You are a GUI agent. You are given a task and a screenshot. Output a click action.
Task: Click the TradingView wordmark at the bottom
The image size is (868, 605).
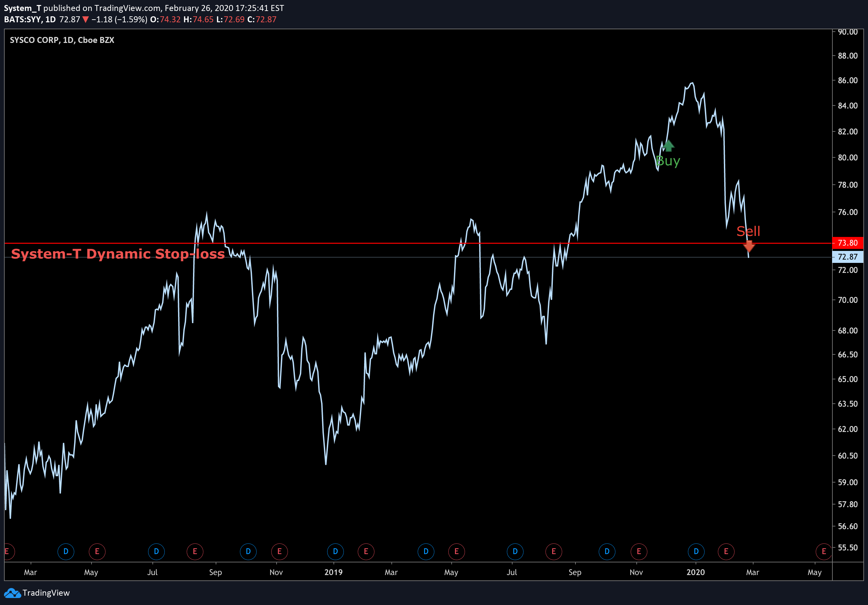(x=46, y=593)
